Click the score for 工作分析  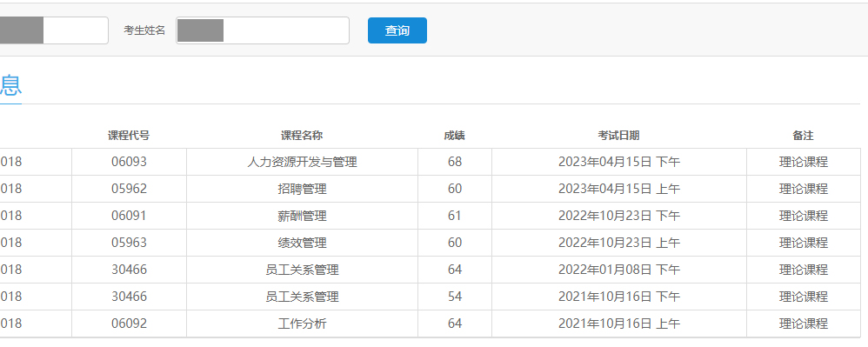[455, 324]
